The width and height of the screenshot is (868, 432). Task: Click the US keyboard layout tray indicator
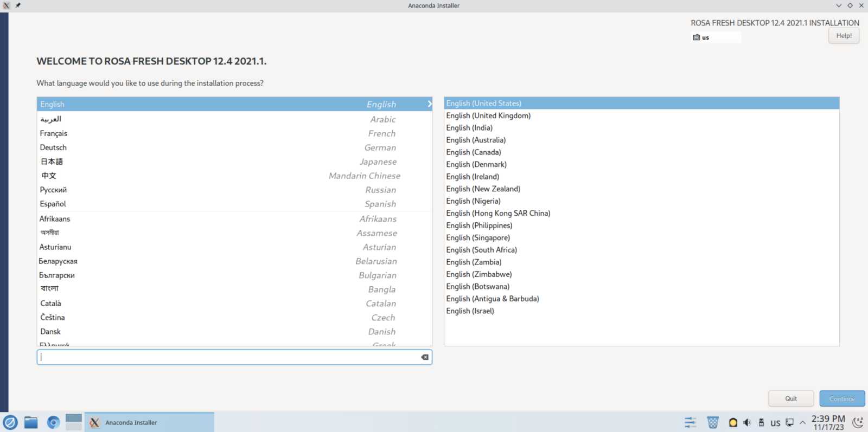775,423
